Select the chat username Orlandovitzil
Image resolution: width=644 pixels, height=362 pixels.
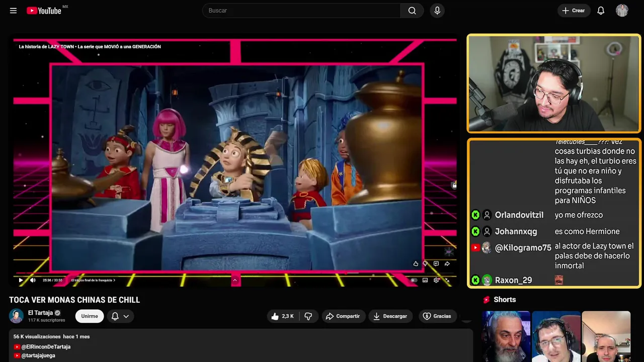(519, 215)
